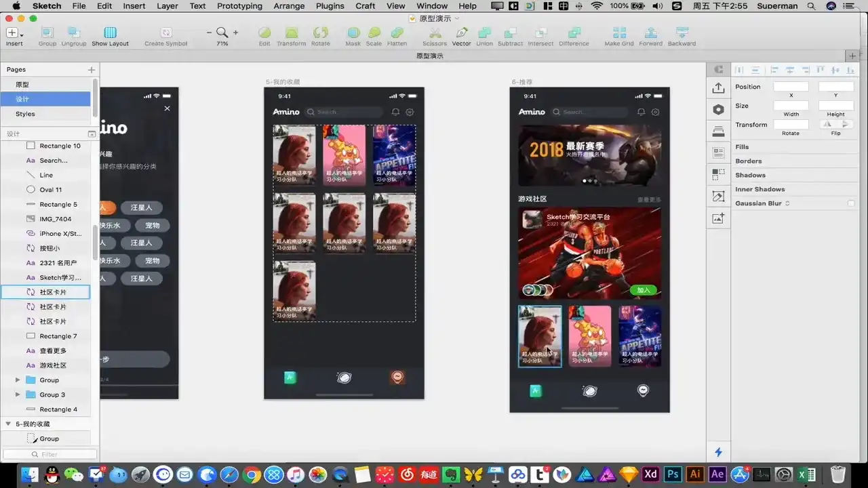
Task: Click the Scissors tool icon
Action: [x=435, y=33]
